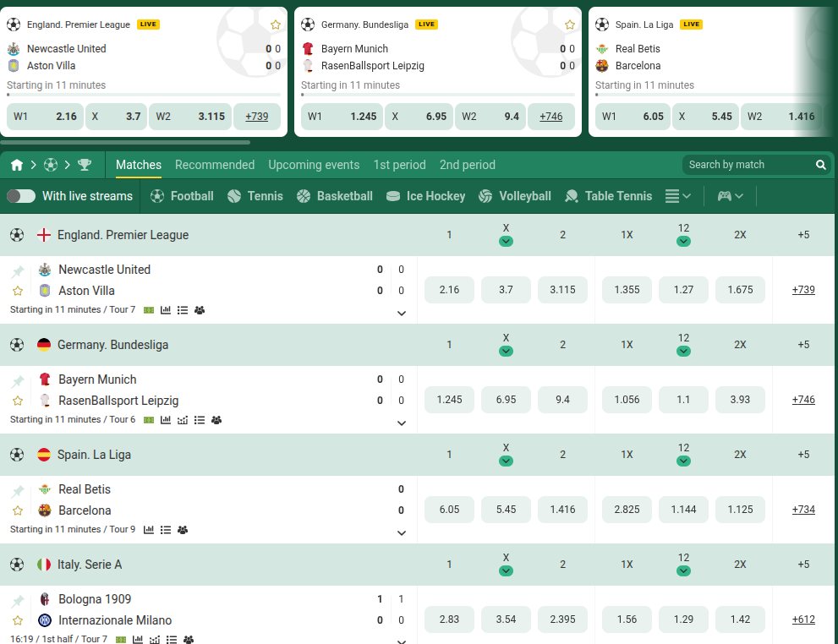Open +746 link in Bundesliga top card
Image resolution: width=838 pixels, height=644 pixels.
point(551,117)
